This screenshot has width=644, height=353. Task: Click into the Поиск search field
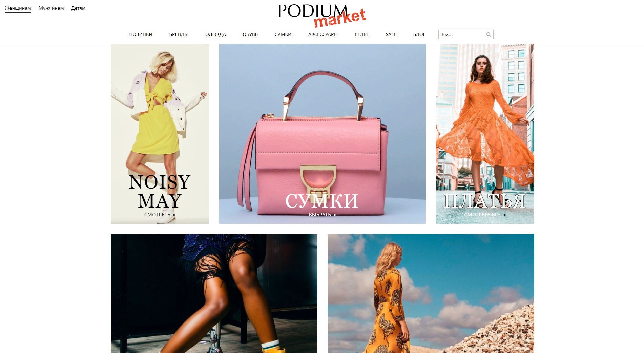(x=462, y=34)
